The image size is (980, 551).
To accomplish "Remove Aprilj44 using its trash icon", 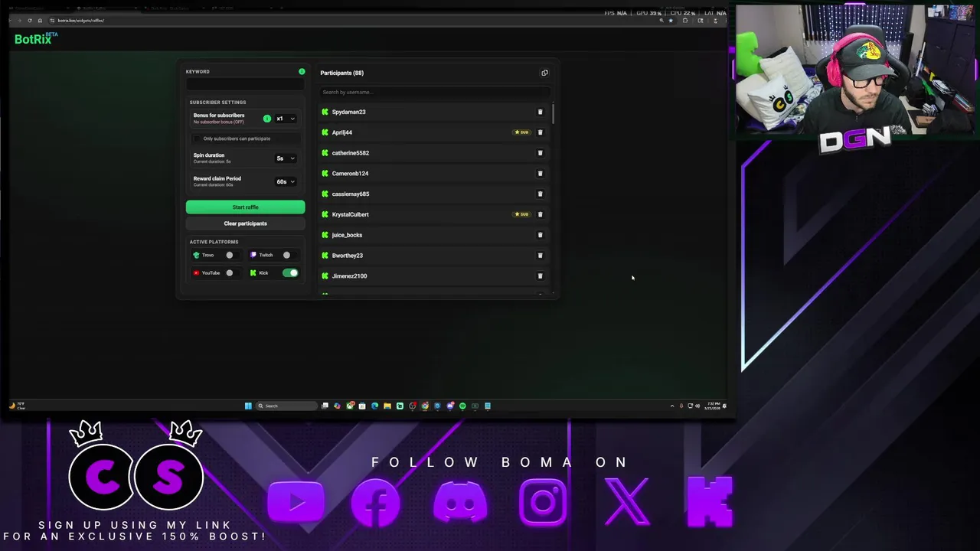I will pos(540,132).
